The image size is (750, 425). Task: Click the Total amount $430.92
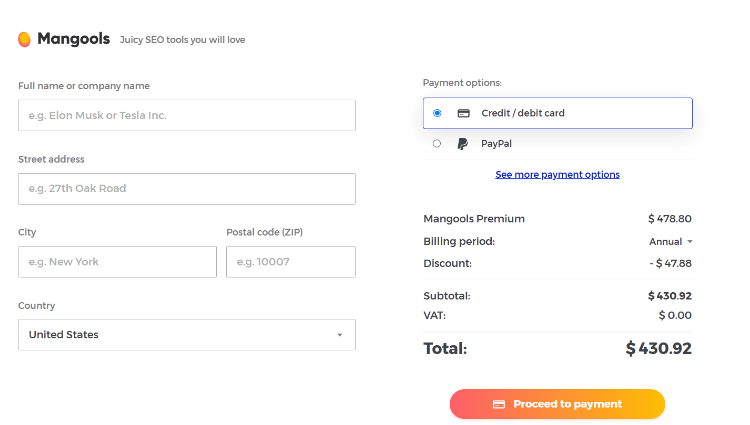tap(659, 349)
